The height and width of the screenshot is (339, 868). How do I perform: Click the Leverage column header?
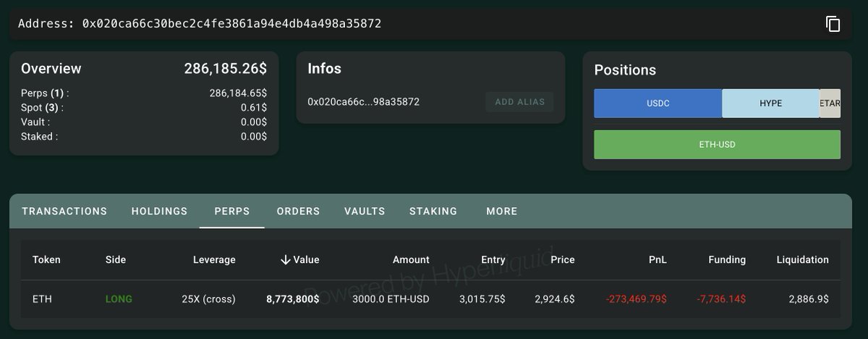214,259
